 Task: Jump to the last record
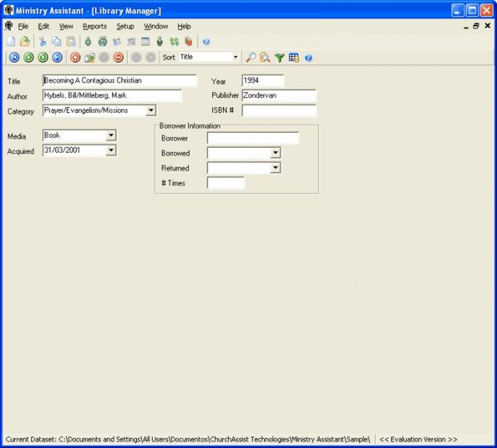click(57, 57)
